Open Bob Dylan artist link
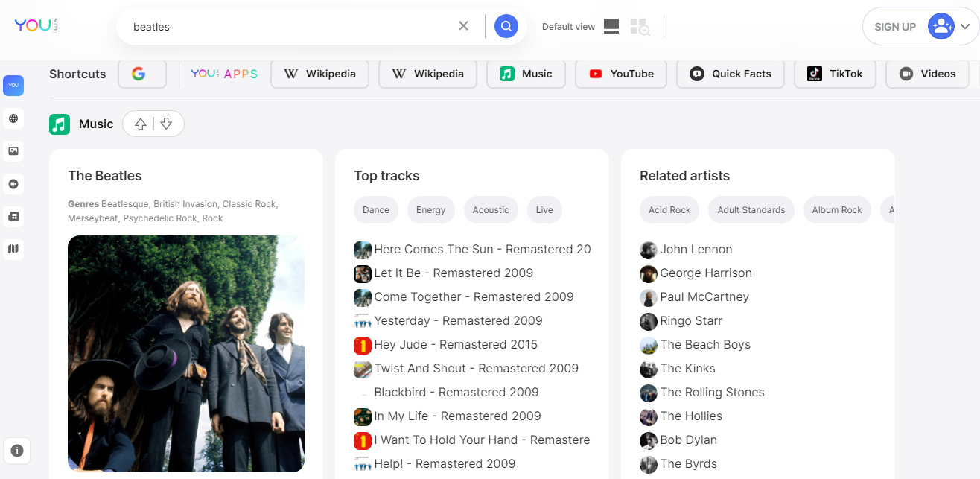980x479 pixels. [x=689, y=440]
